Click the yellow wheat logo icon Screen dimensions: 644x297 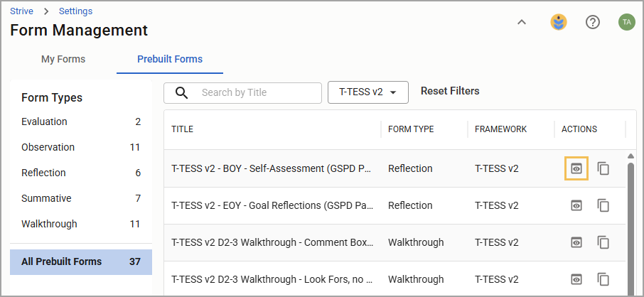click(559, 22)
